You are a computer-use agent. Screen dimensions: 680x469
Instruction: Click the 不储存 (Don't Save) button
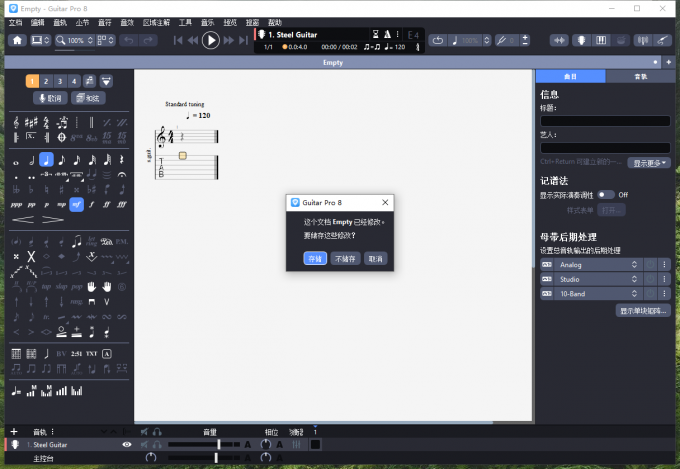pyautogui.click(x=345, y=258)
